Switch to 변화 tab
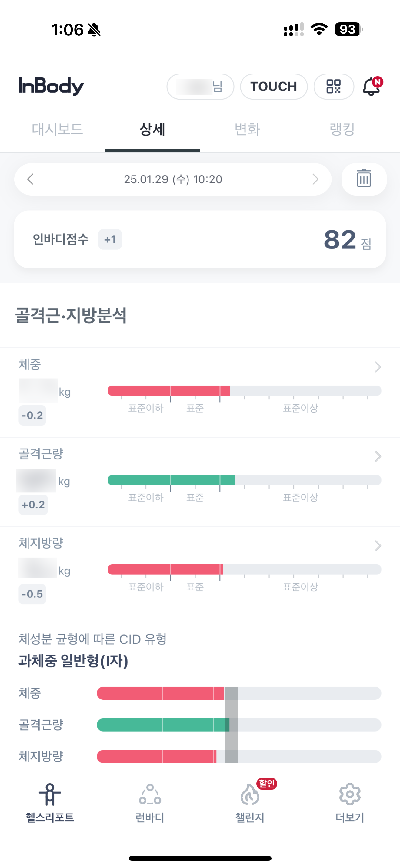This screenshot has height=868, width=400. (247, 129)
